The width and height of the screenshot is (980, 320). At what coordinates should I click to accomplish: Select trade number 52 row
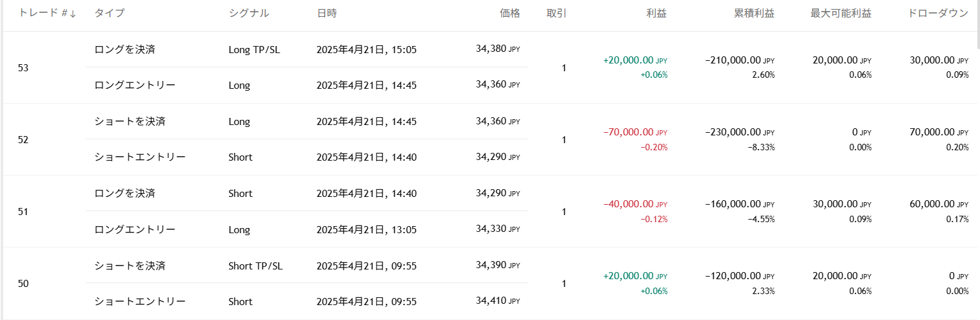pos(23,139)
